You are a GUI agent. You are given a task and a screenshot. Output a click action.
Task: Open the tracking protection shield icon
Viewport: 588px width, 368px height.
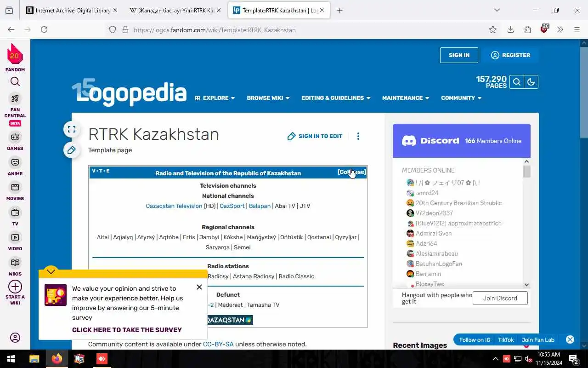click(113, 30)
